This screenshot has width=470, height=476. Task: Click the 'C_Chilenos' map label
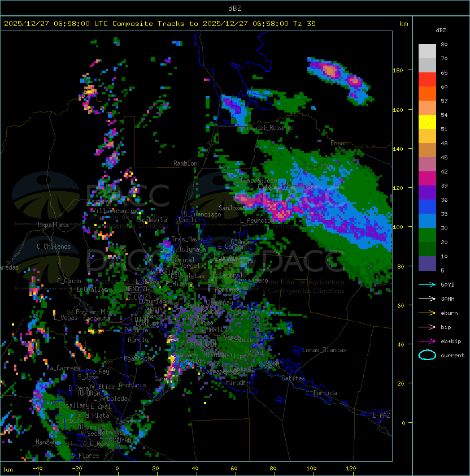click(x=54, y=246)
